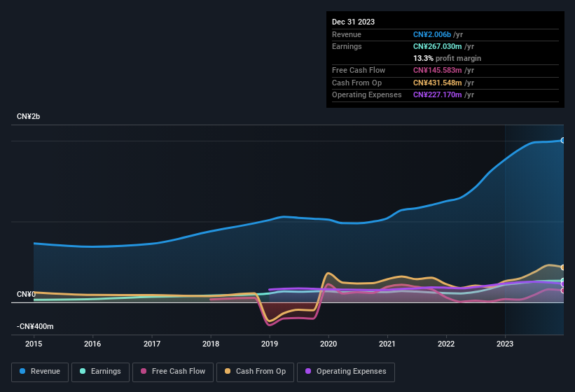
Task: Click the CN¥2.006b revenue value
Action: (x=432, y=34)
